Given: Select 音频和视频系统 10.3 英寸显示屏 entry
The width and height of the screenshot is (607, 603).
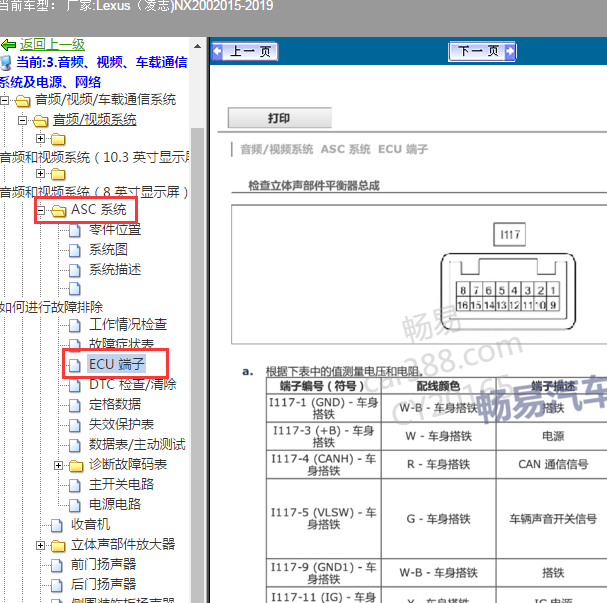Looking at the screenshot, I should (95, 157).
